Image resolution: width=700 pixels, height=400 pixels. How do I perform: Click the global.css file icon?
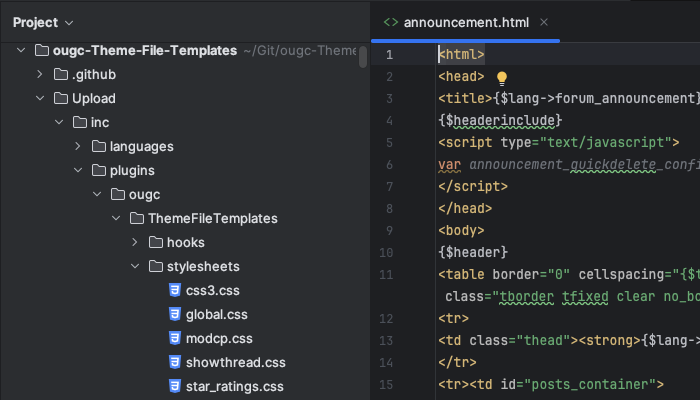[x=175, y=315]
